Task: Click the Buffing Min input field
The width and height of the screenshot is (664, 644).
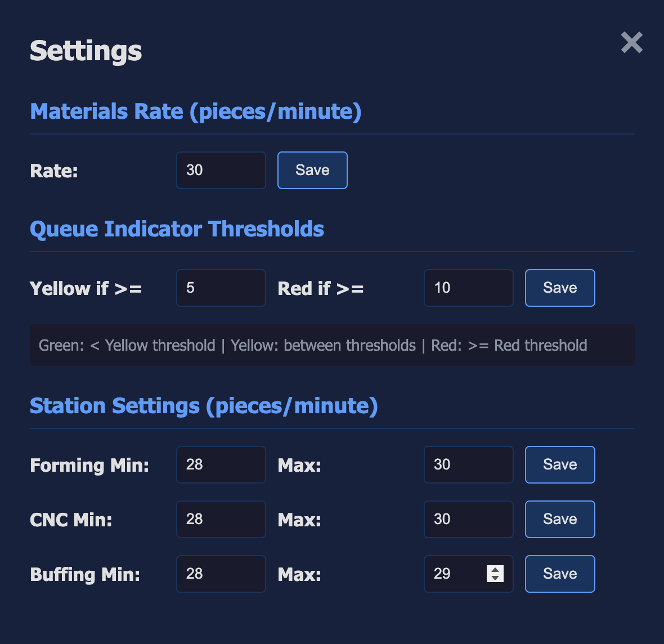Action: (221, 574)
